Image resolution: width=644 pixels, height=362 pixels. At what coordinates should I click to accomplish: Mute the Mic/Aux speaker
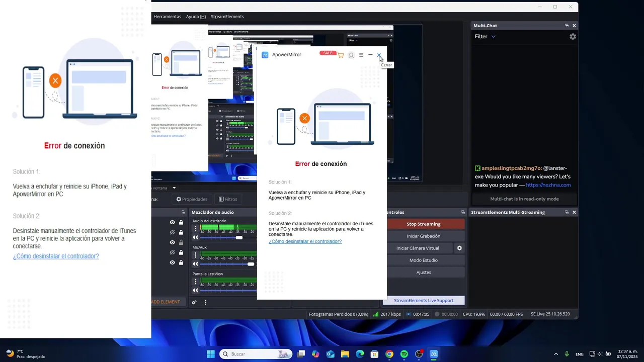coord(196,264)
